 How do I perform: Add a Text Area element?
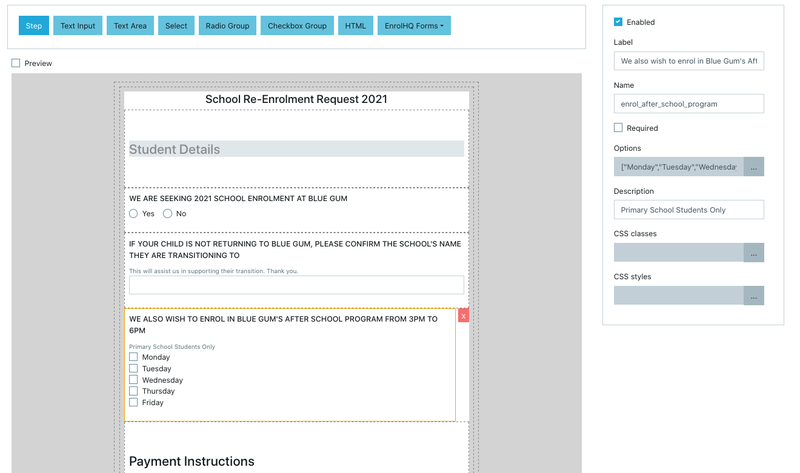130,26
